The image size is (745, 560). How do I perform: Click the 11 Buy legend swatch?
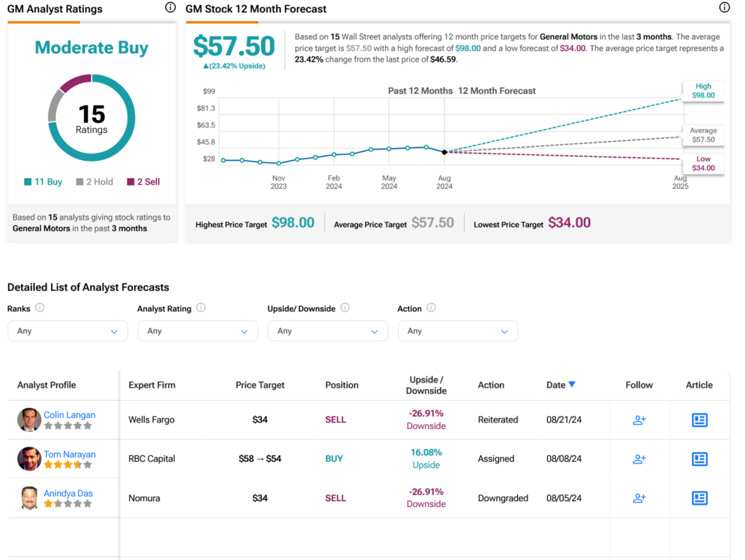[x=28, y=182]
